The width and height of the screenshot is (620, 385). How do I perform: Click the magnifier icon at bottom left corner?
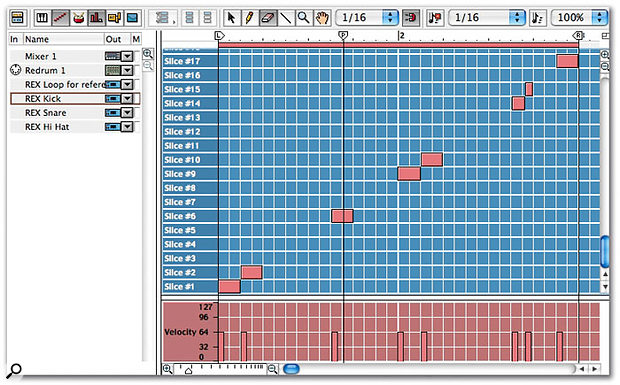point(15,370)
